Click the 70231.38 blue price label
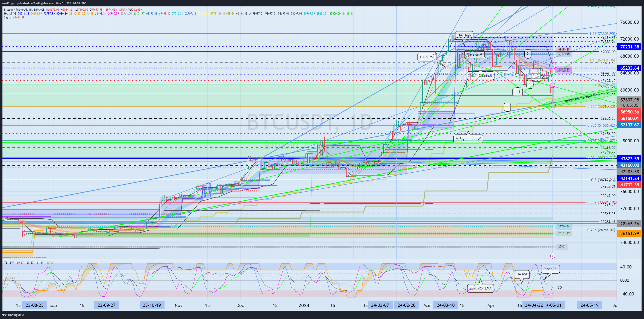644x319 pixels. [629, 47]
